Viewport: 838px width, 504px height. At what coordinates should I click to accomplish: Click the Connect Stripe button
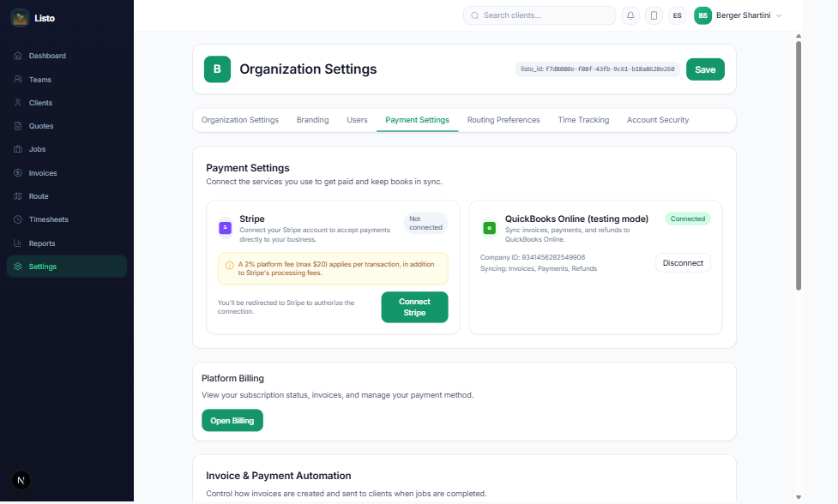[414, 307]
